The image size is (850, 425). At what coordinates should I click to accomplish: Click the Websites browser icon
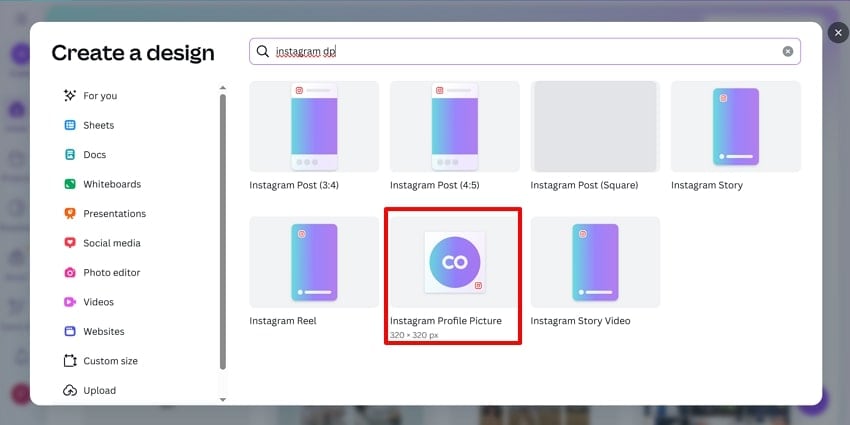click(x=70, y=331)
